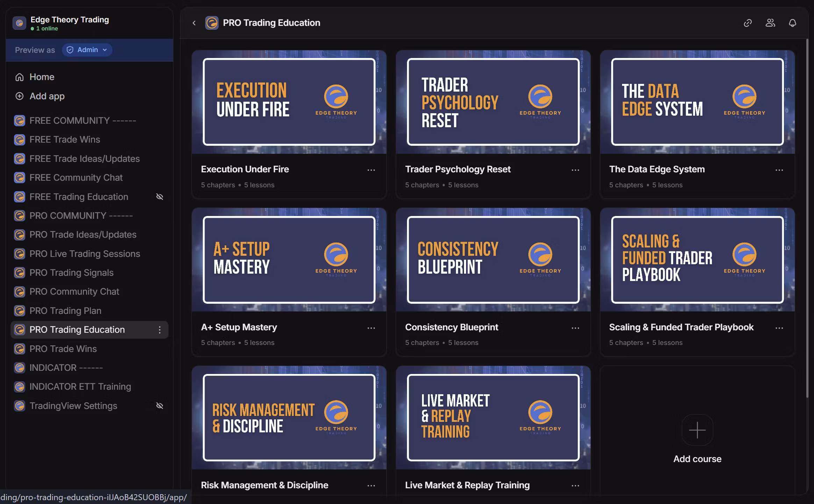Open options menu for Consistency Blueprint
The image size is (814, 504).
[575, 328]
